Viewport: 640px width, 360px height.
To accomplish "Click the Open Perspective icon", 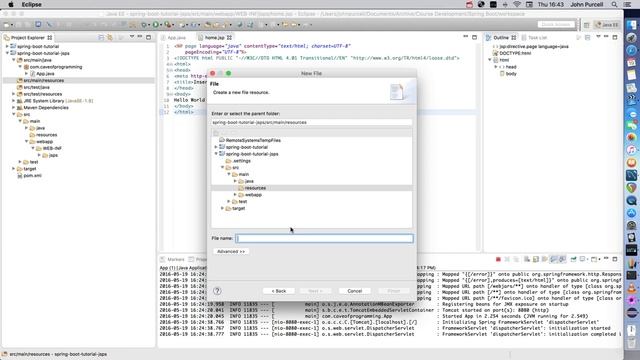I will coord(587,25).
